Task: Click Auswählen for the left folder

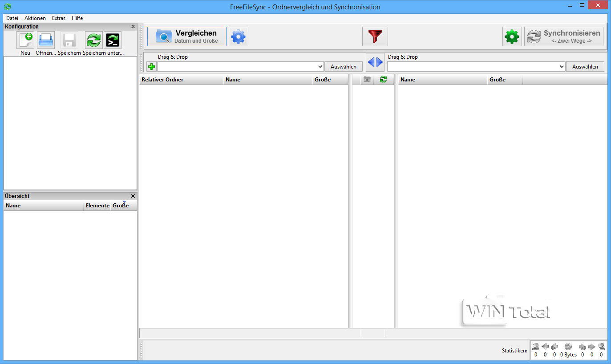Action: tap(344, 67)
